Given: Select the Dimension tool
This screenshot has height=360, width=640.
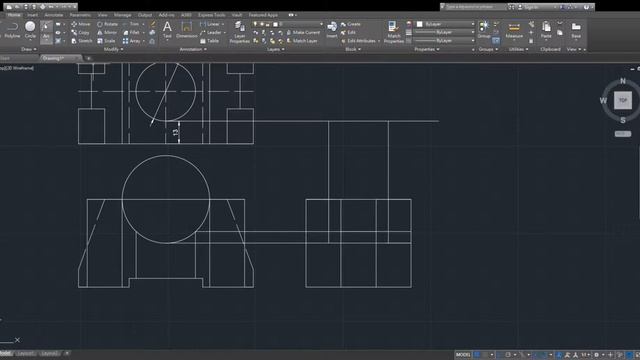Looking at the screenshot, I should [187, 30].
